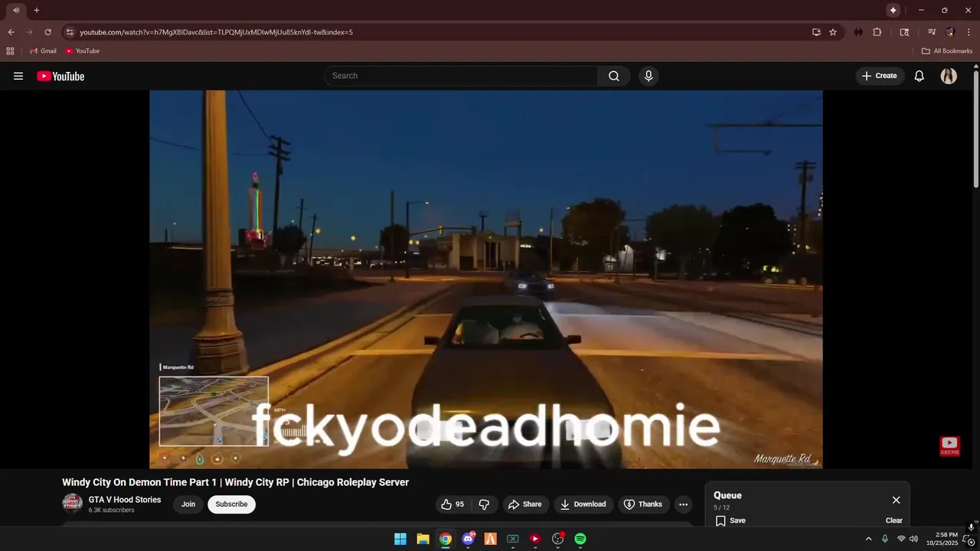Open Spotify from the taskbar

(x=580, y=539)
